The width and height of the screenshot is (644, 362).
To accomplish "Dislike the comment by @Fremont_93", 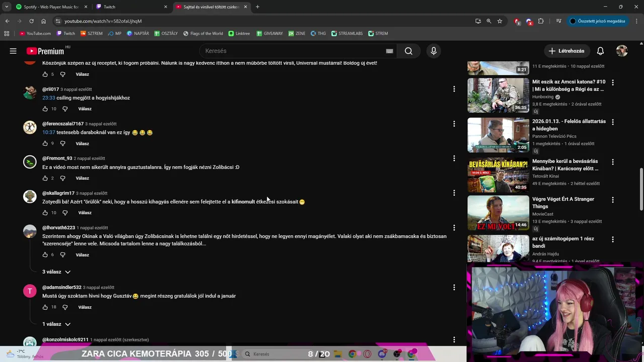I will [62, 178].
